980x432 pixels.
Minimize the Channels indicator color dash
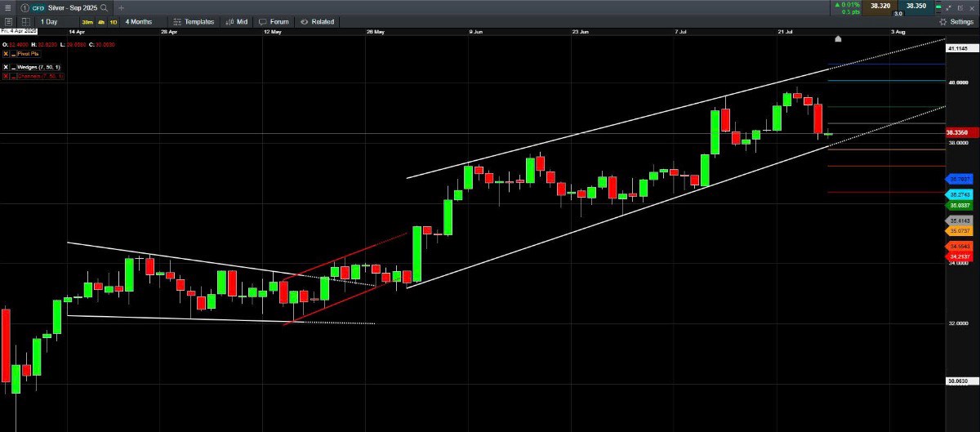(14, 76)
